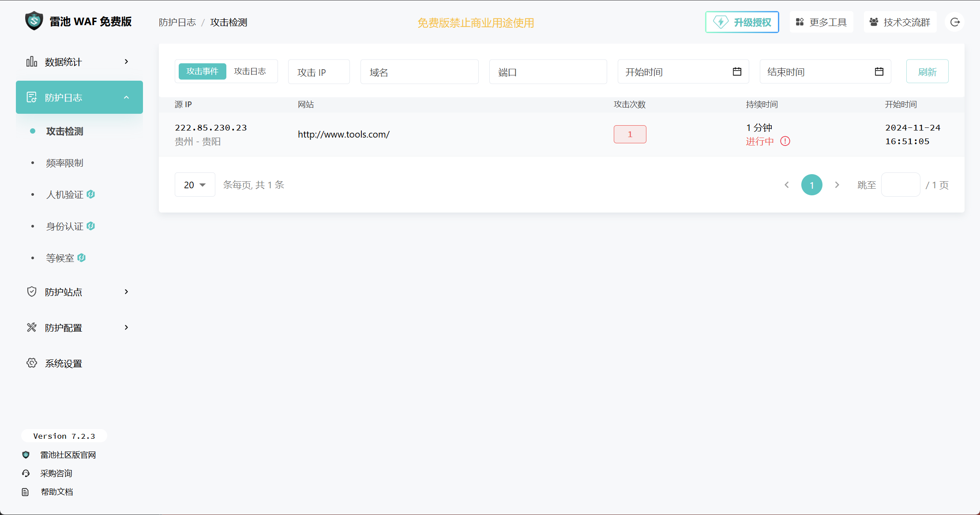Image resolution: width=980 pixels, height=515 pixels.
Task: Expand the 数据统计 menu chevron
Action: (x=127, y=62)
